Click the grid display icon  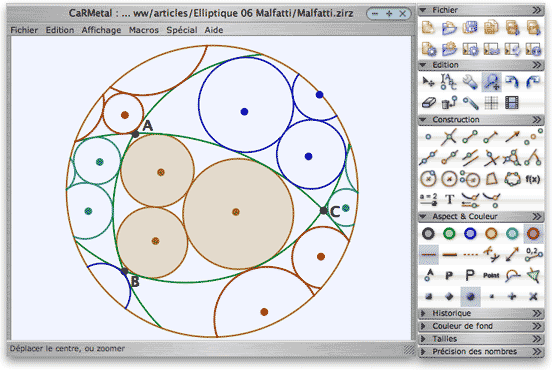491,103
